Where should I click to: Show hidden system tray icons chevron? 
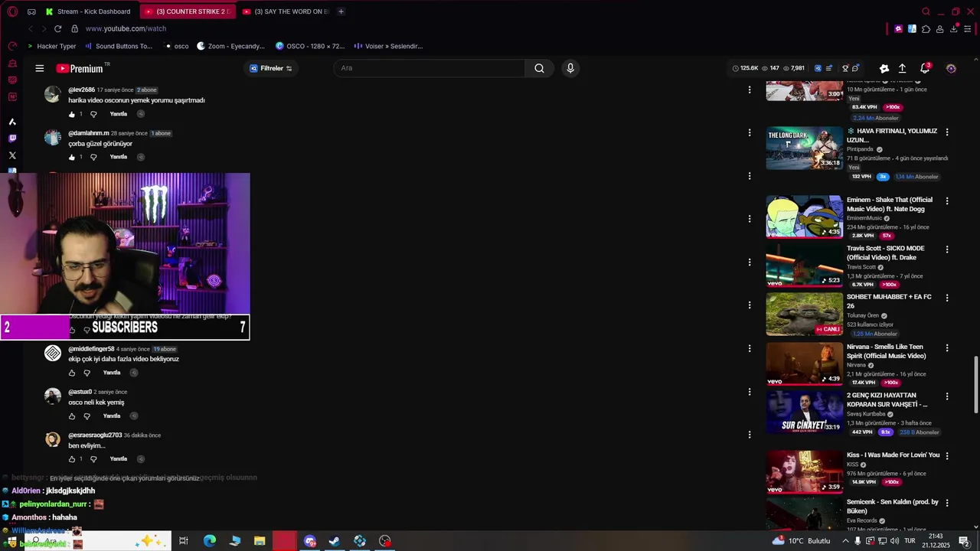845,540
